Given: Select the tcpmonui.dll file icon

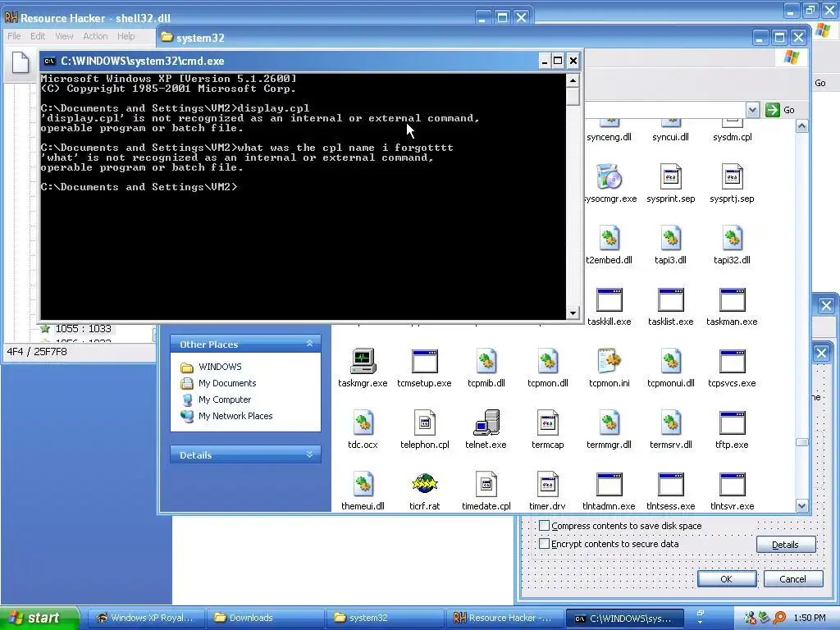Looking at the screenshot, I should click(671, 361).
